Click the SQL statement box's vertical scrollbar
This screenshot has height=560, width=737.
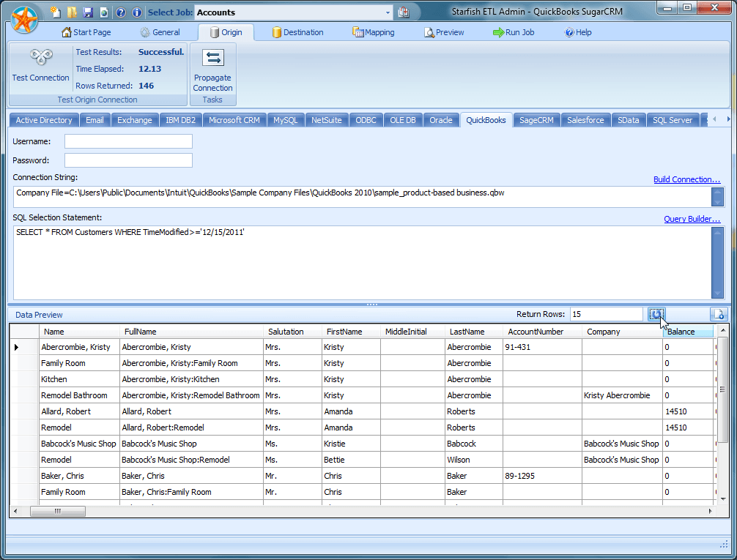[718, 263]
